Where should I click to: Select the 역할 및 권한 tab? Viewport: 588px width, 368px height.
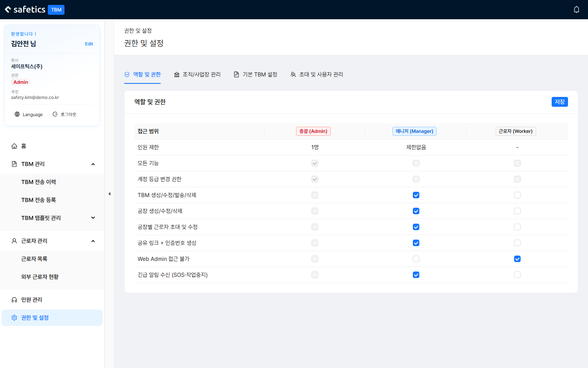(x=143, y=74)
